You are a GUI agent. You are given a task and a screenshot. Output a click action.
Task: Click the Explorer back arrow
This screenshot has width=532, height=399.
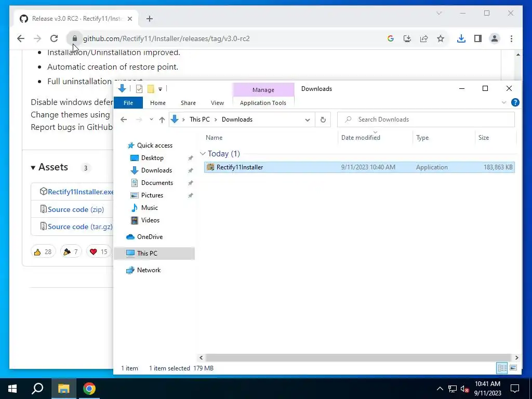pos(124,119)
